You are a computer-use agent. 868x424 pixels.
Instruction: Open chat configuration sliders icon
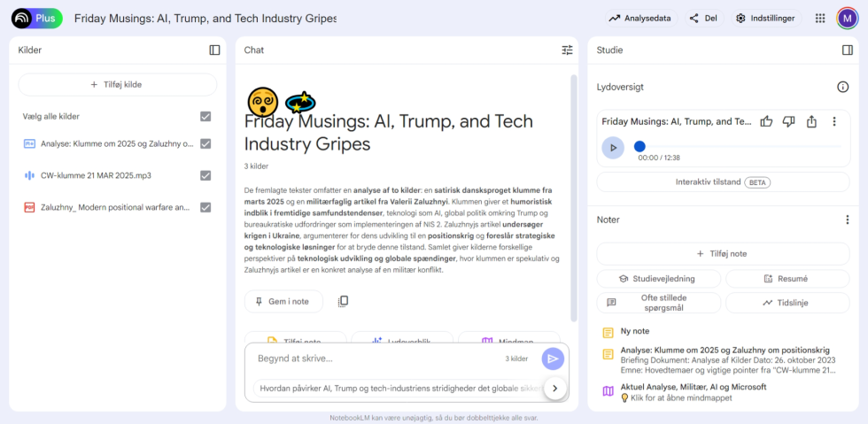(x=567, y=50)
